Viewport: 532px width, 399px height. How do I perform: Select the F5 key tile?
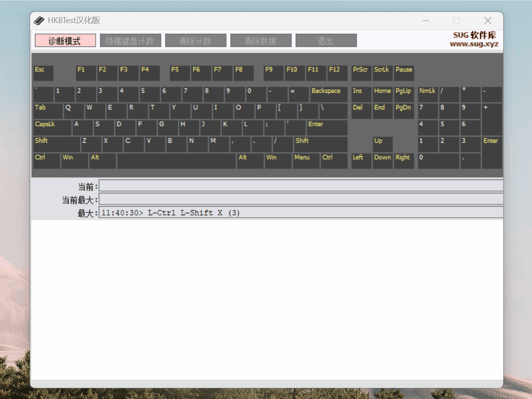[180, 73]
